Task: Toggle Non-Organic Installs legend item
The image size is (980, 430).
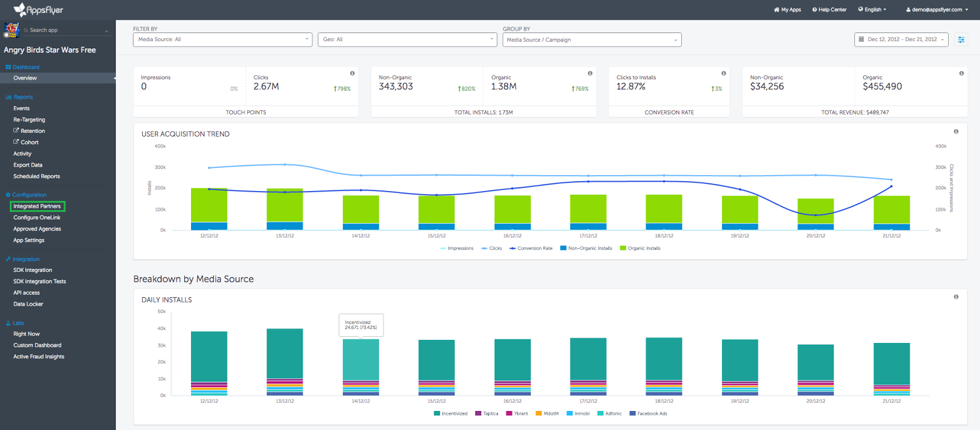Action: pos(586,249)
